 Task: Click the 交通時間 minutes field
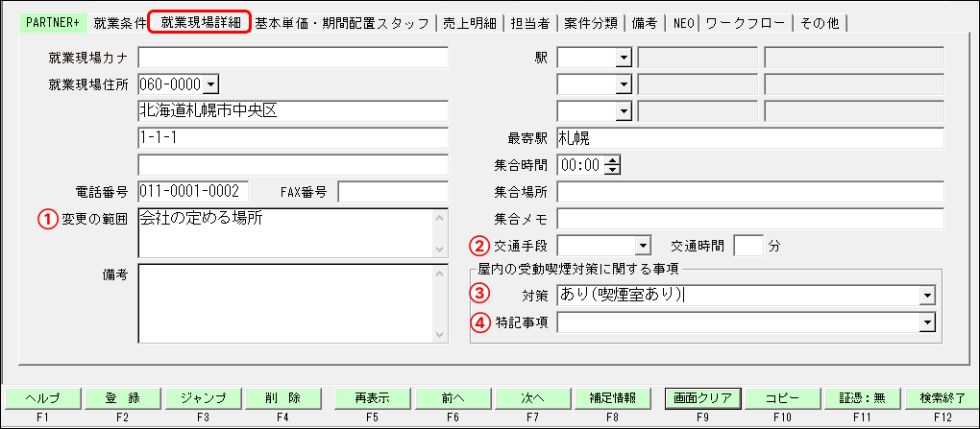tap(748, 246)
